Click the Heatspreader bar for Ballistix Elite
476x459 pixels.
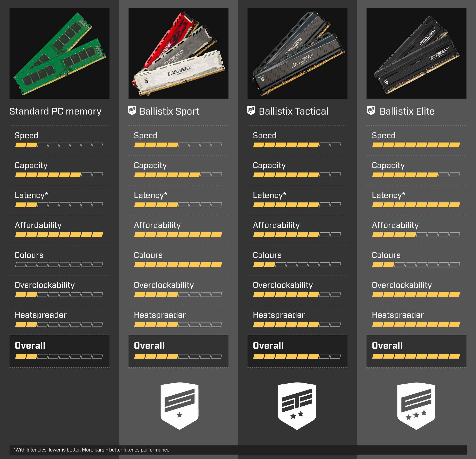click(416, 325)
